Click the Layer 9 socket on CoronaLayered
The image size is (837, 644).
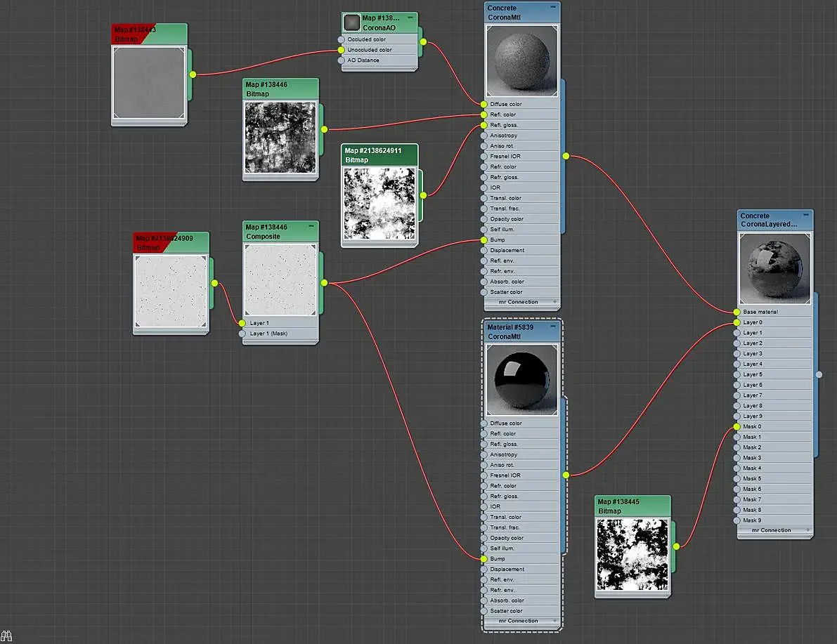[x=737, y=416]
